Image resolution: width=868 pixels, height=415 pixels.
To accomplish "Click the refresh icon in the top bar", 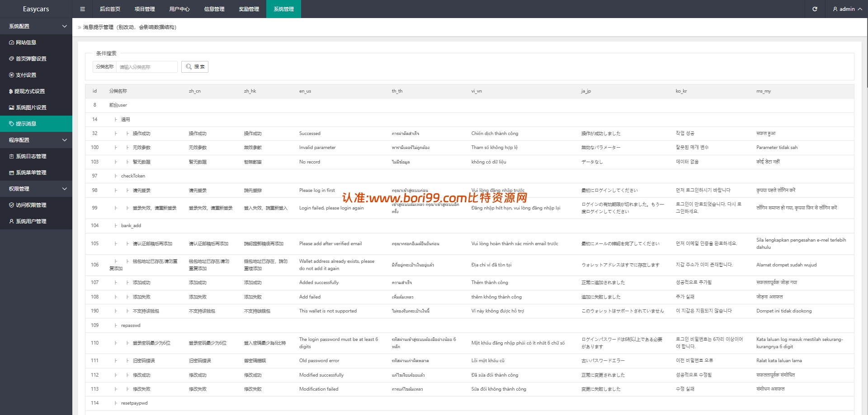I will 815,9.
